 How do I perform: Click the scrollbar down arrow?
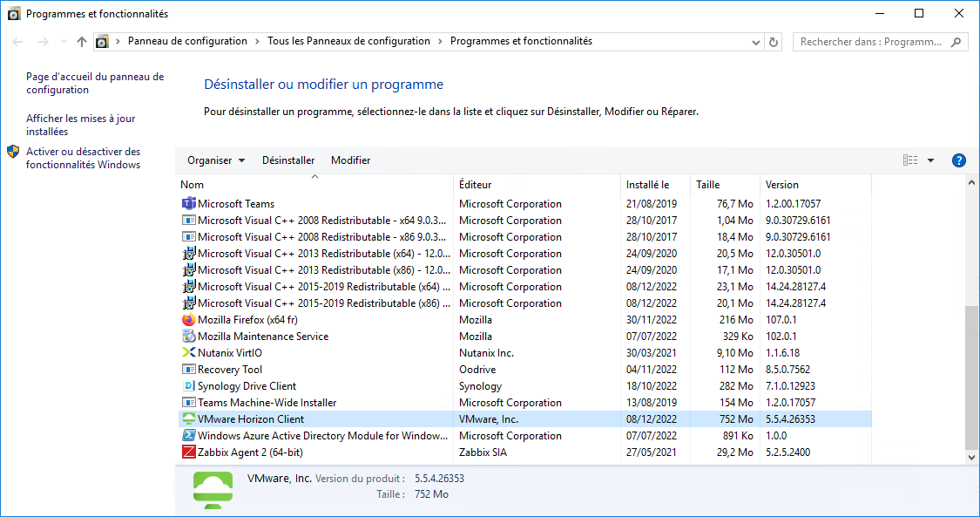(971, 458)
